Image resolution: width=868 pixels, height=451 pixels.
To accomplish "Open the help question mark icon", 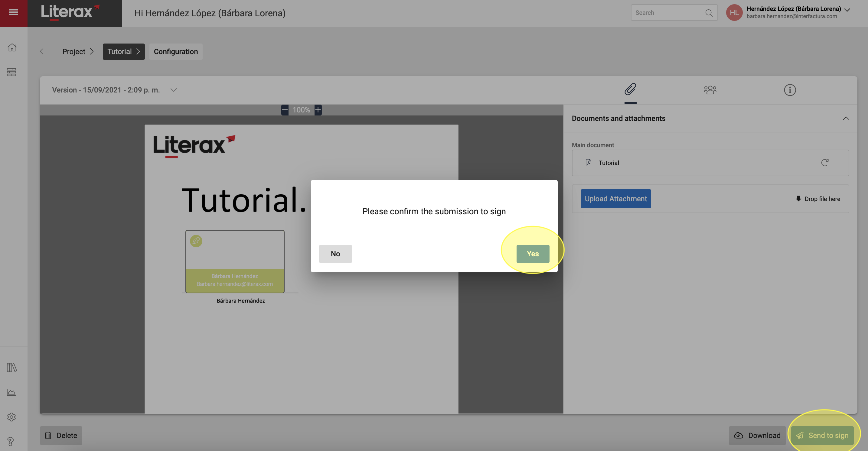I will coord(11,441).
